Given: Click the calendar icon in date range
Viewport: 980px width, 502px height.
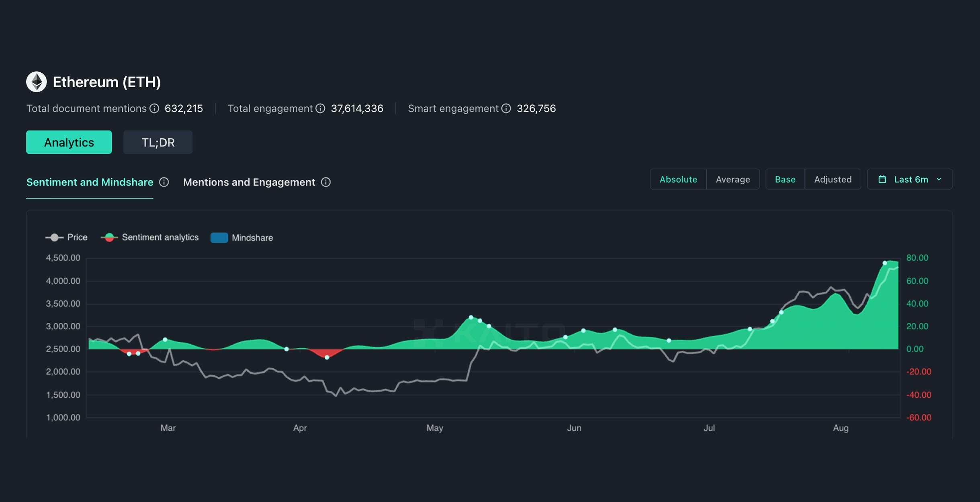Looking at the screenshot, I should (882, 180).
